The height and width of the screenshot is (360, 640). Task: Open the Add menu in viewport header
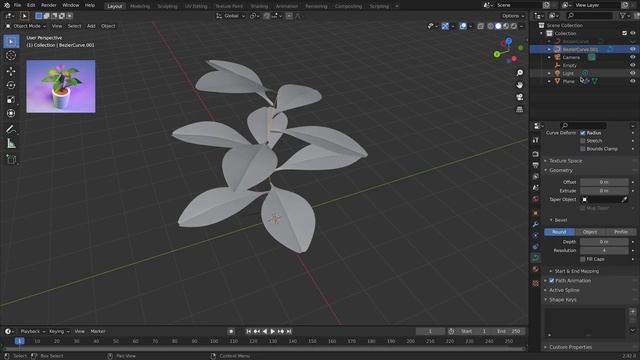pyautogui.click(x=91, y=26)
